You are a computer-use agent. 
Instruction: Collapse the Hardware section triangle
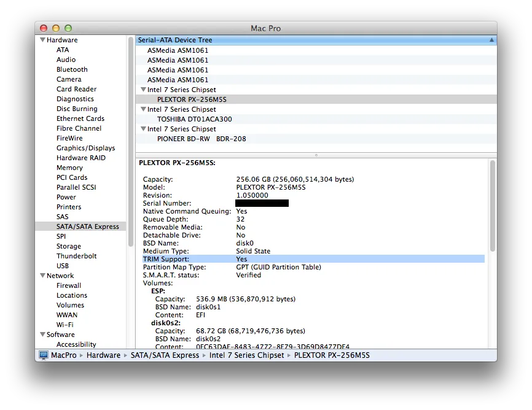[42, 41]
